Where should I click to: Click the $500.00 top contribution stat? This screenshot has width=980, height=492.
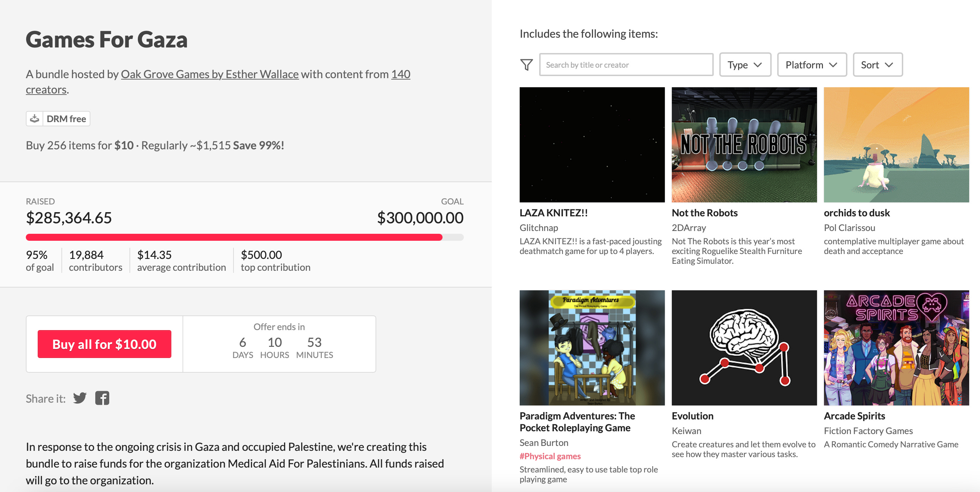point(275,261)
